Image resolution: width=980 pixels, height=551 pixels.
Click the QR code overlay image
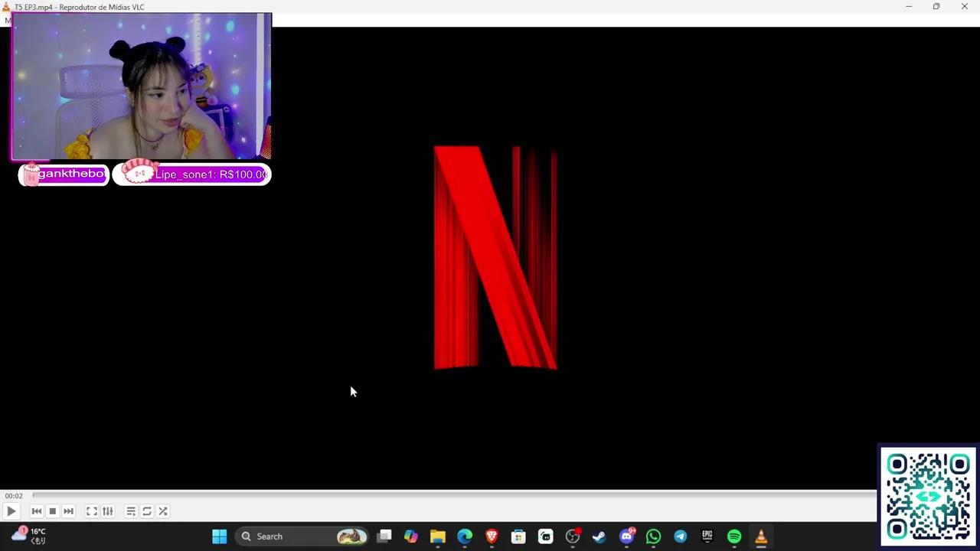click(x=928, y=497)
